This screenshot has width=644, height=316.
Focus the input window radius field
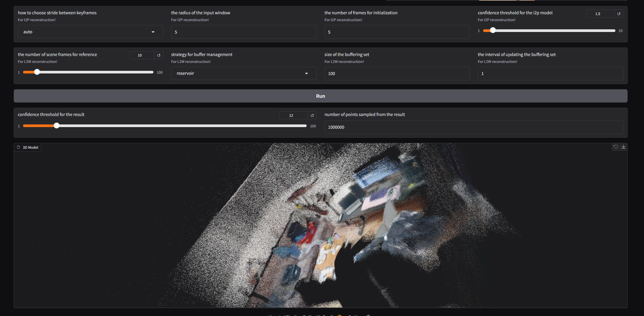244,32
